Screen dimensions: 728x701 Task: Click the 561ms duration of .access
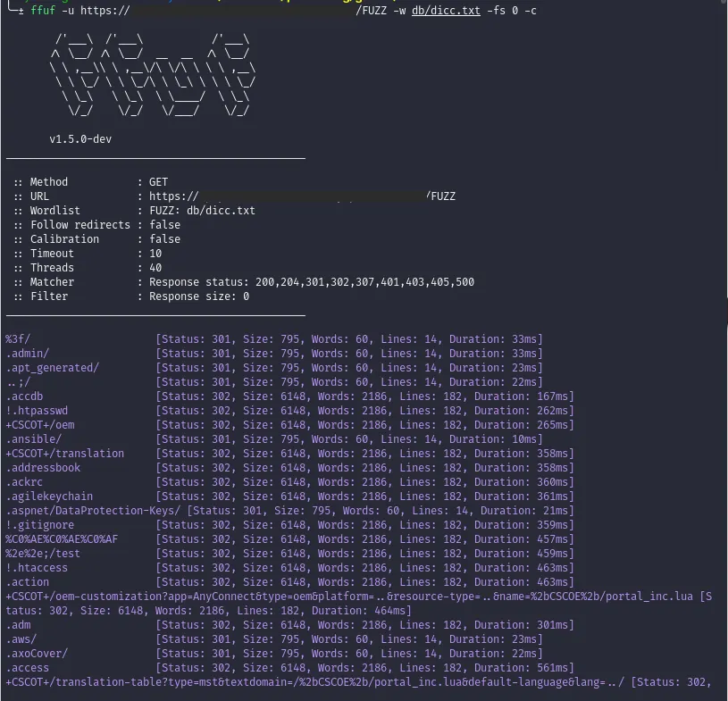click(553, 669)
